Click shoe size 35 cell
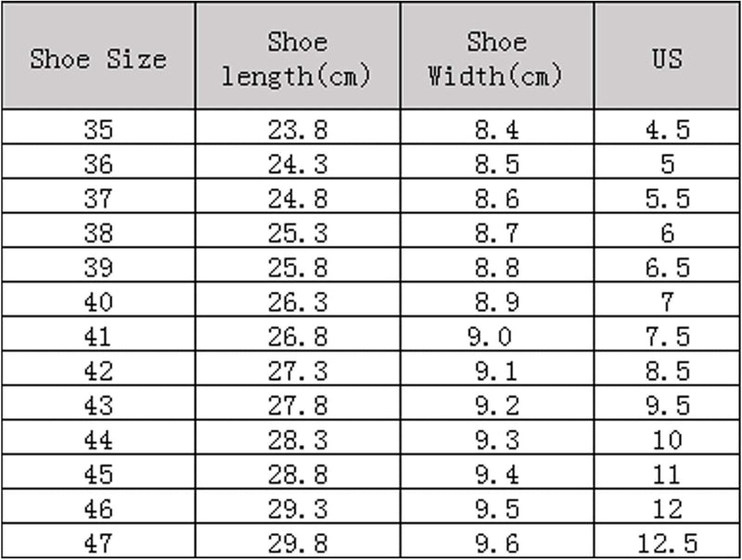Screen dimensions: 742x560 pos(98,130)
